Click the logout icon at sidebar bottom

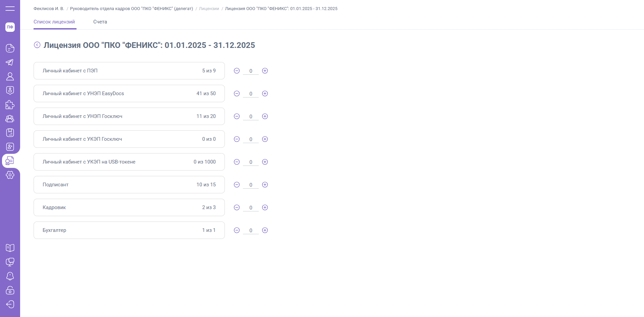coord(10,304)
